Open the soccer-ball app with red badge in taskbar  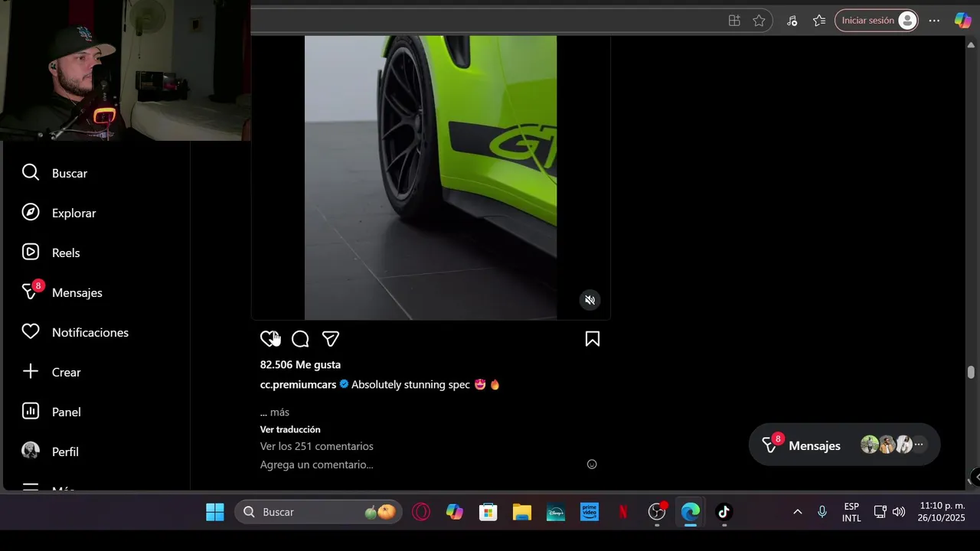[657, 512]
